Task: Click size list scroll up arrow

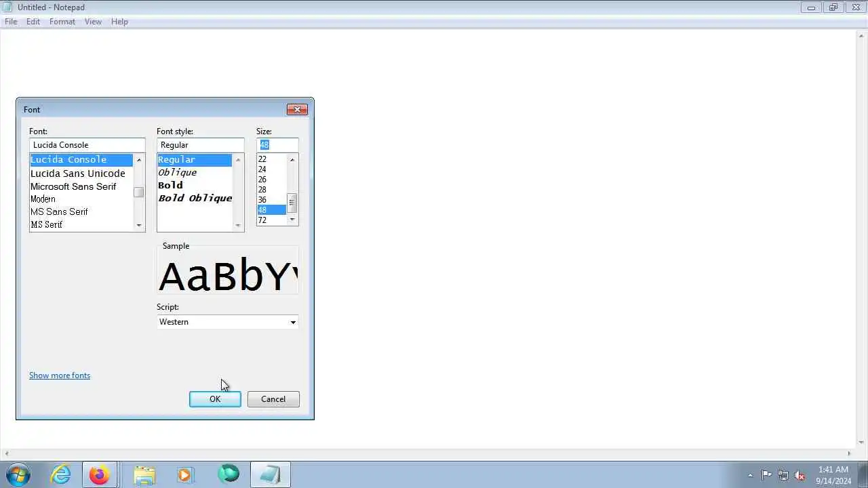Action: pyautogui.click(x=292, y=160)
